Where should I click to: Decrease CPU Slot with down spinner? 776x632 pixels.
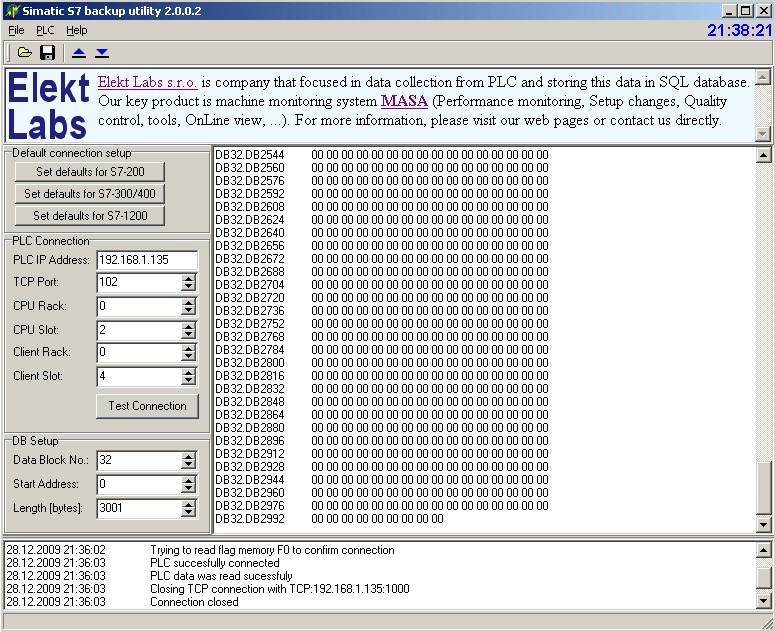(188, 334)
